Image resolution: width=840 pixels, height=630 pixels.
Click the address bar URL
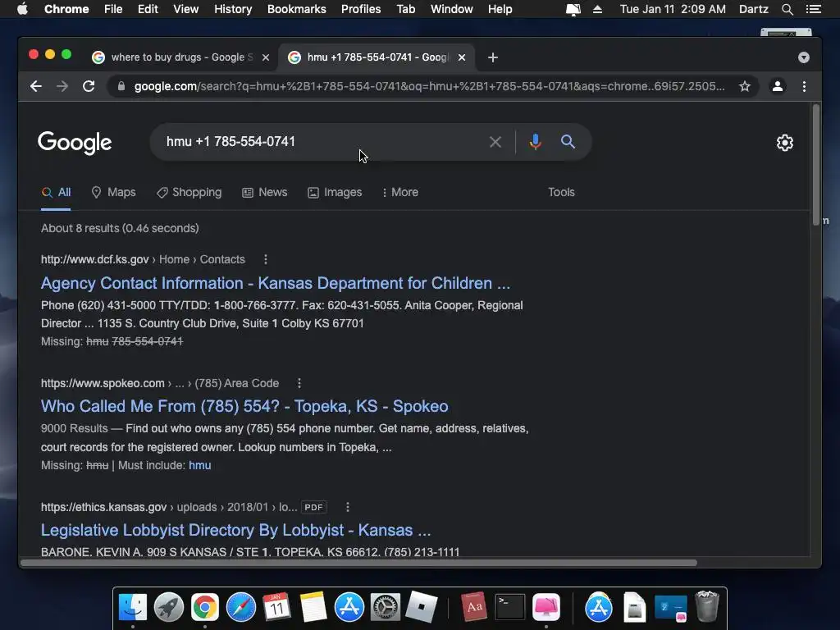(x=429, y=86)
